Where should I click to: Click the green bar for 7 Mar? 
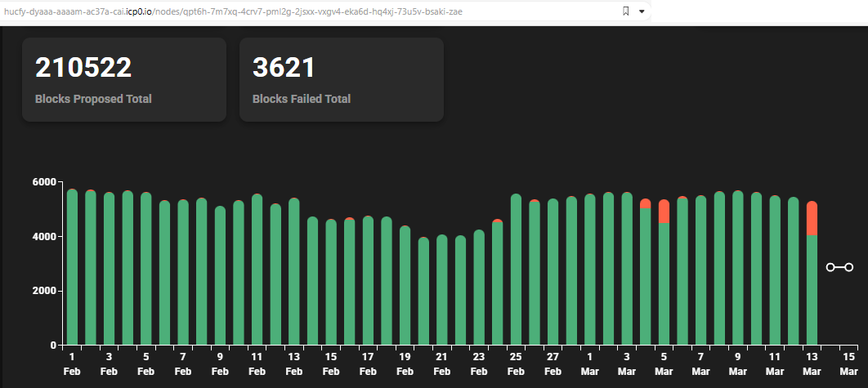[700, 270]
